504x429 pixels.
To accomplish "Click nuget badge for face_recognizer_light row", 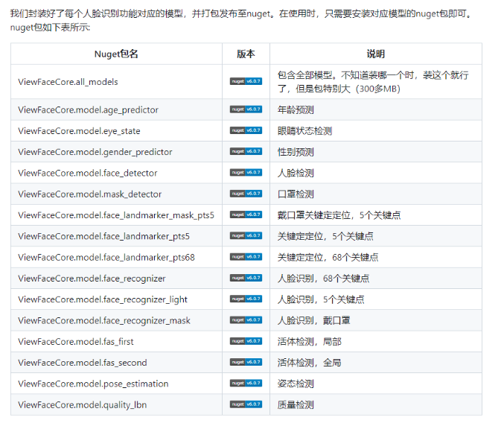I will [x=246, y=299].
